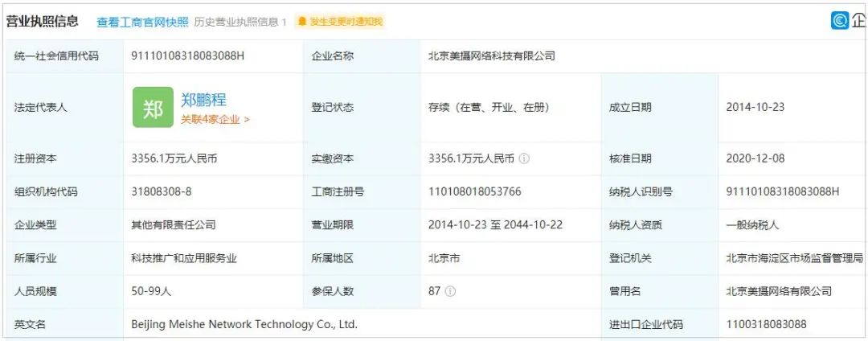Click the 组织机构代码 label

(46, 192)
